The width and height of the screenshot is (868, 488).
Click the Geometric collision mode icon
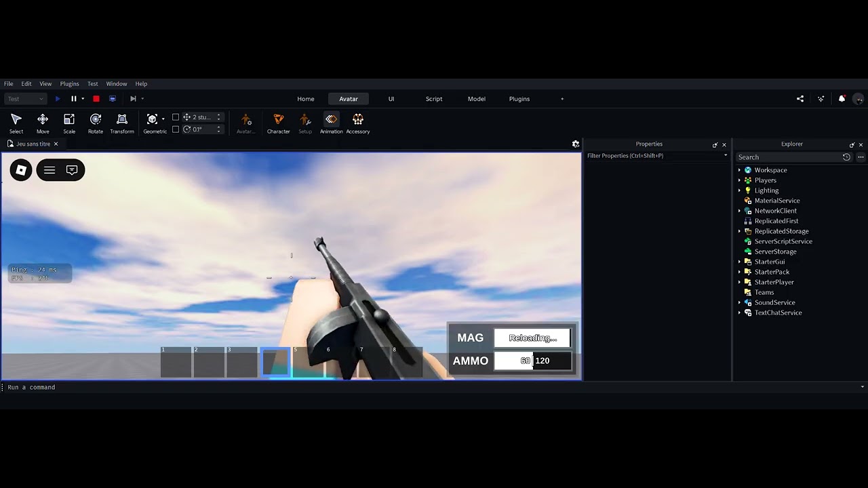click(x=153, y=119)
